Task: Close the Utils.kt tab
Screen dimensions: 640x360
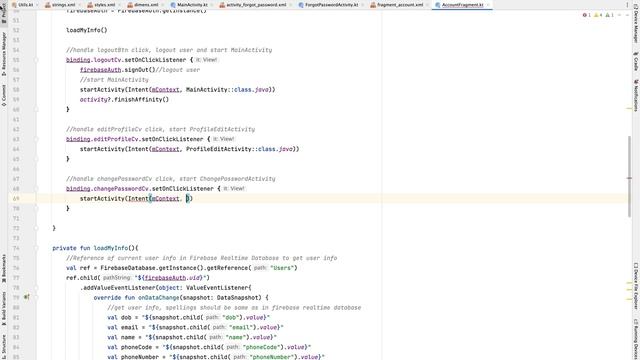Action: [x=37, y=5]
